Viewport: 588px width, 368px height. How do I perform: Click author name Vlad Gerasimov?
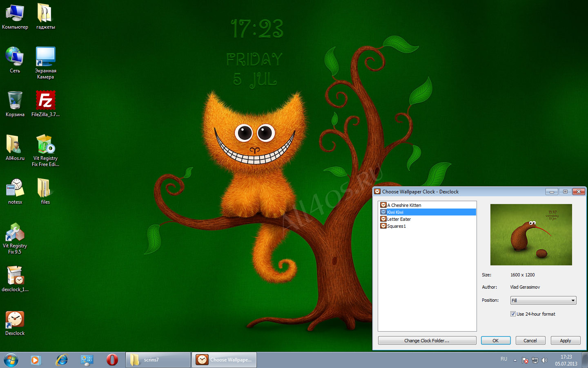(525, 287)
